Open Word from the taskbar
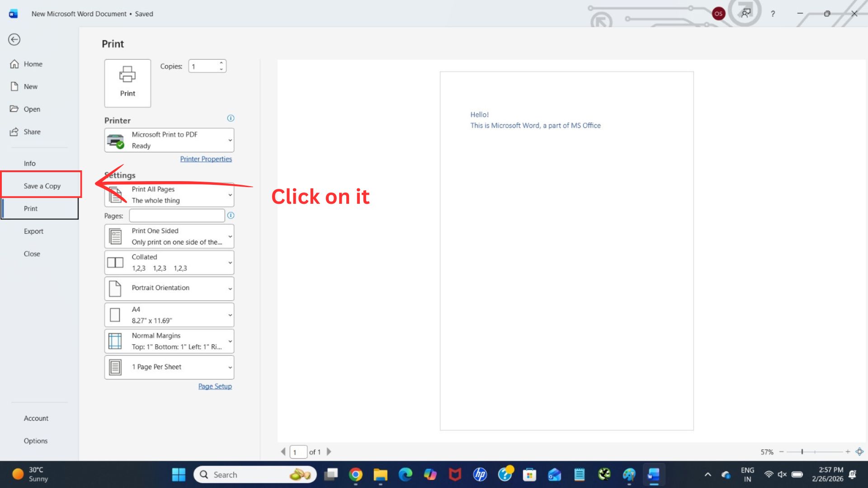Screen dimensions: 868x488 tap(654, 474)
